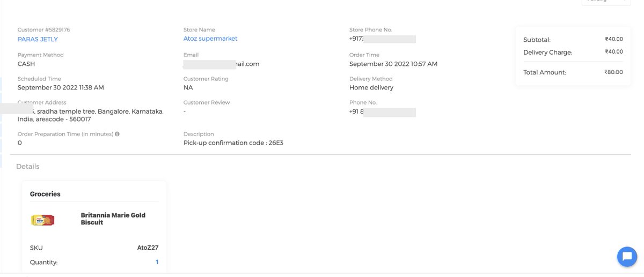Select the Store Phone No. value

[x=383, y=39]
